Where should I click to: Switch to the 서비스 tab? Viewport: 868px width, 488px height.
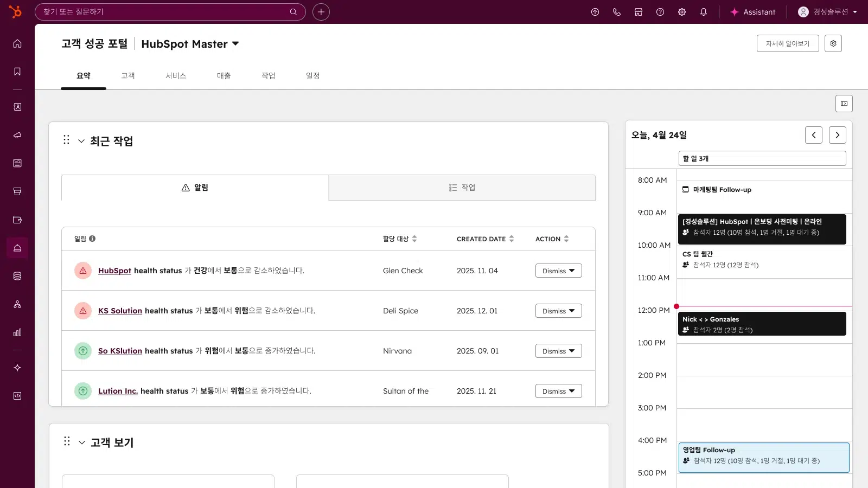click(x=176, y=76)
